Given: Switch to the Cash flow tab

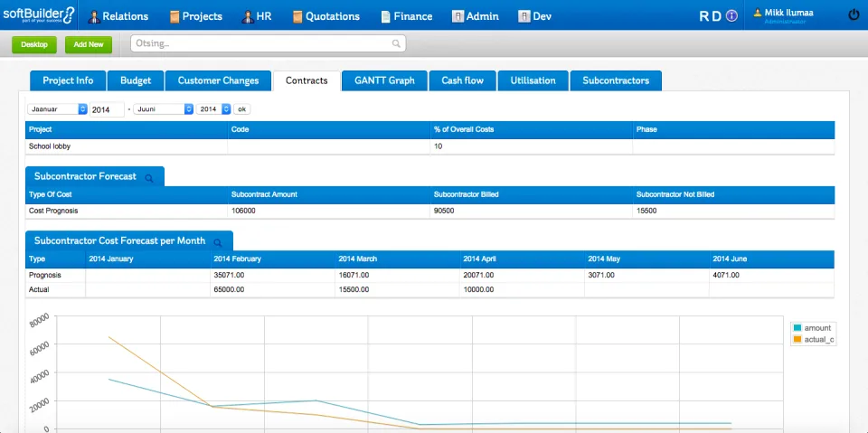Looking at the screenshot, I should tap(462, 80).
